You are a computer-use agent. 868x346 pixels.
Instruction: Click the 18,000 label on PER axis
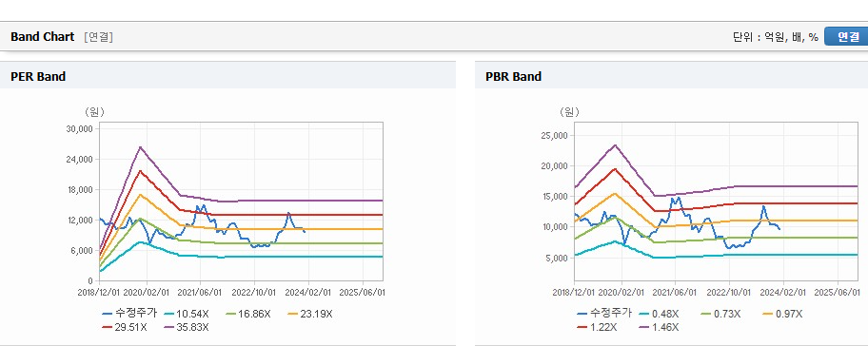[81, 189]
